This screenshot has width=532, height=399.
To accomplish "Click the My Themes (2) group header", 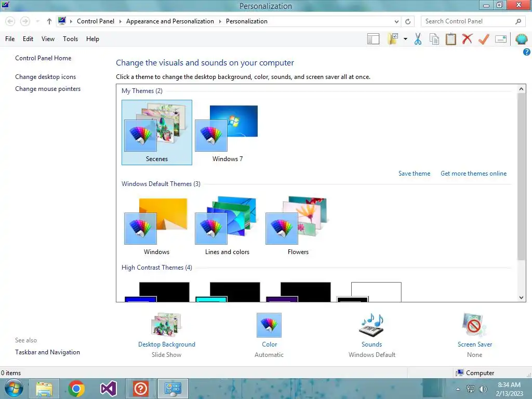I will pyautogui.click(x=142, y=91).
